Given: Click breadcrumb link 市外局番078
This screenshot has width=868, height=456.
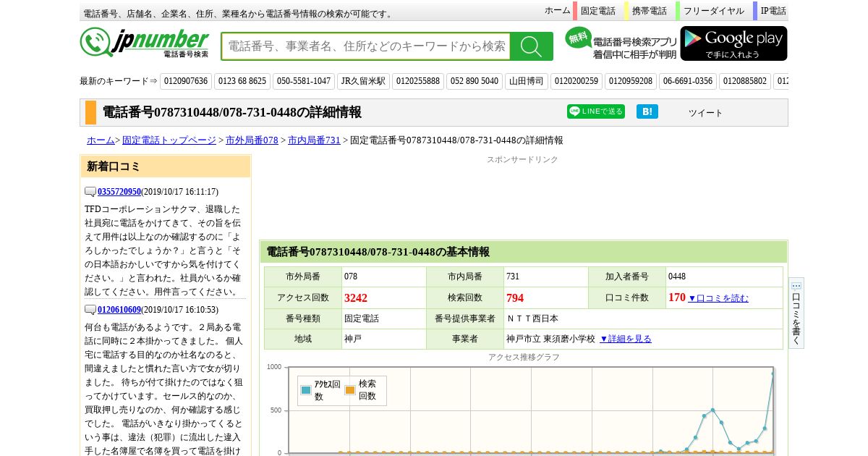Looking at the screenshot, I should [252, 140].
